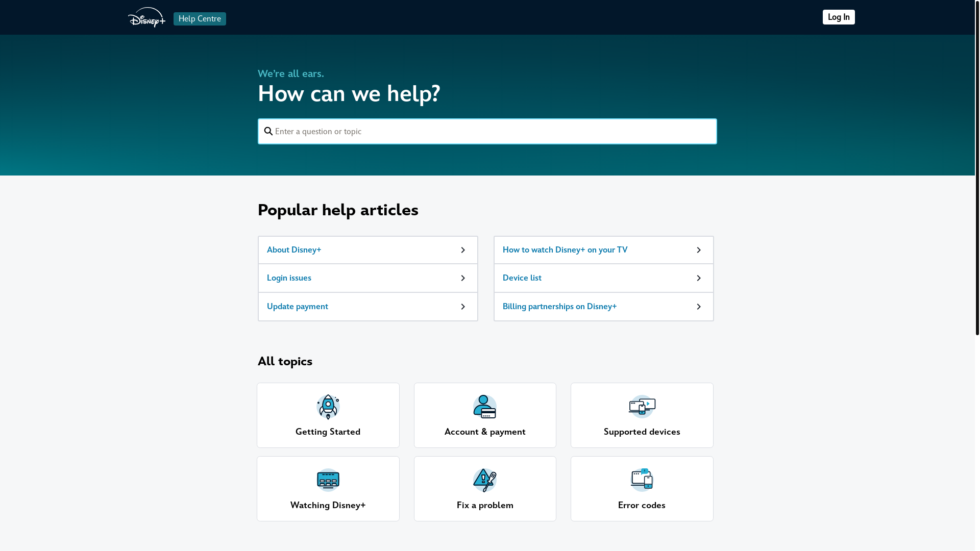This screenshot has height=551, width=980.
Task: Click chevron beside Billing partnerships
Action: pyautogui.click(x=699, y=307)
